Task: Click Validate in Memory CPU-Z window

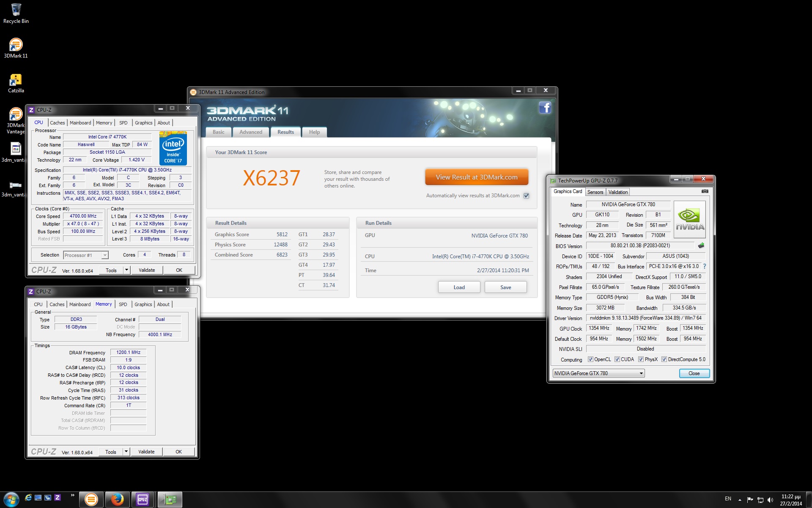Action: [x=146, y=452]
